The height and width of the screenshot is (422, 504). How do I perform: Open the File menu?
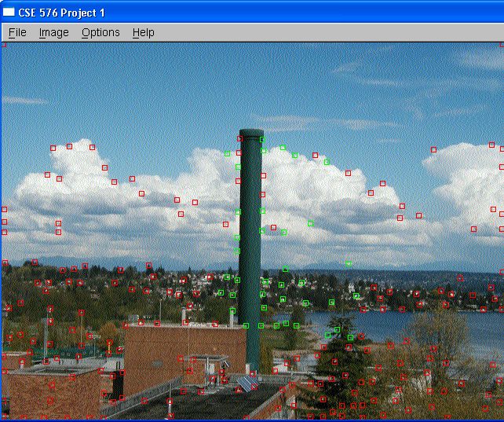tap(17, 32)
